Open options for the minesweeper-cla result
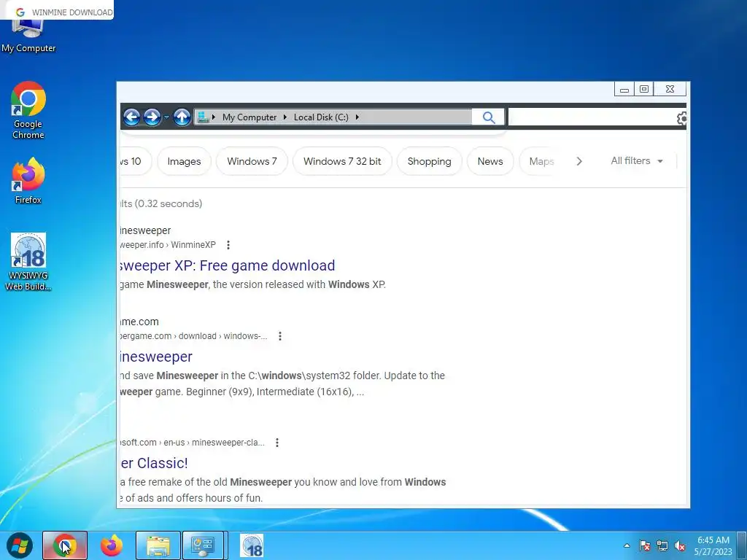Screen dimensions: 747x560 point(277,443)
